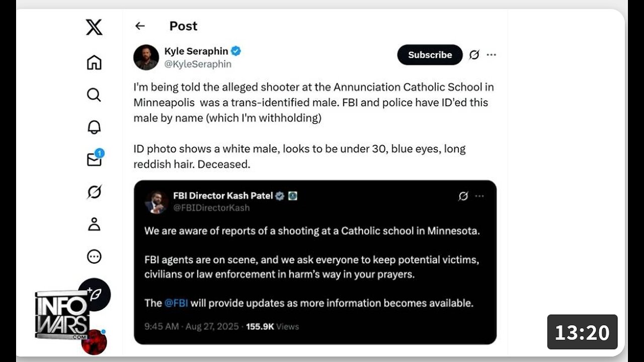Click the @KyleSeraphin handle
The width and height of the screenshot is (644, 362).
(x=198, y=64)
